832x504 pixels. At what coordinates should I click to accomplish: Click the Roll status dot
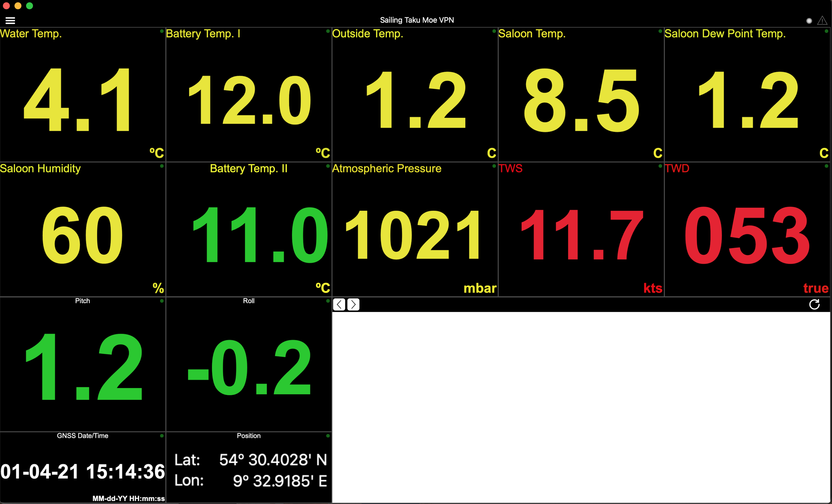(327, 301)
